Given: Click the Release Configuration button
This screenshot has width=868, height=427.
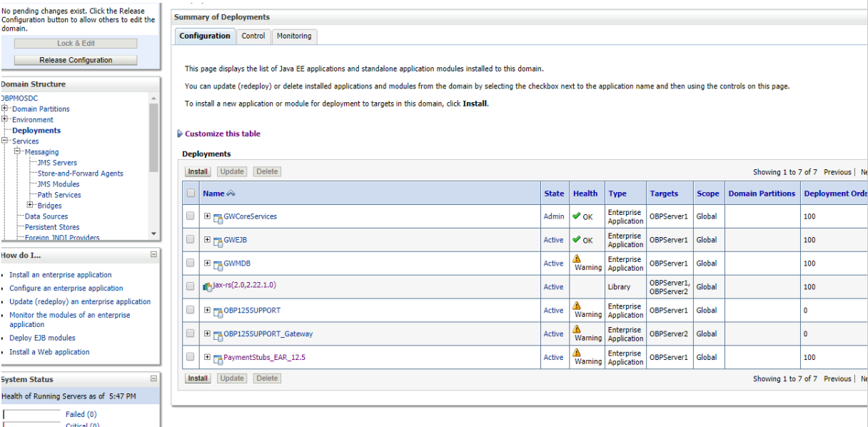Looking at the screenshot, I should (75, 59).
